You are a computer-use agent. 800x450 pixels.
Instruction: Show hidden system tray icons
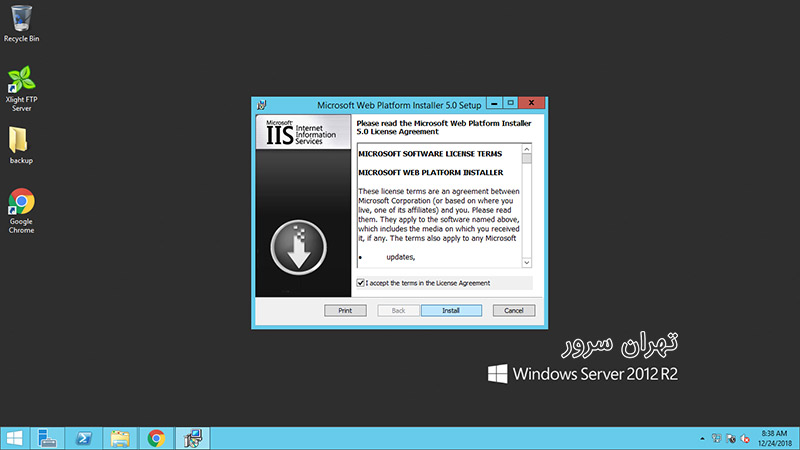(x=700, y=438)
